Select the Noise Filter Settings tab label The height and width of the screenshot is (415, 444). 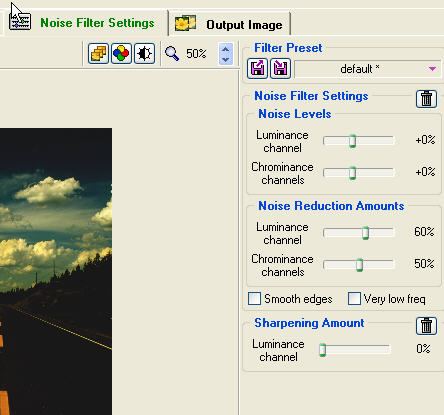click(x=97, y=23)
